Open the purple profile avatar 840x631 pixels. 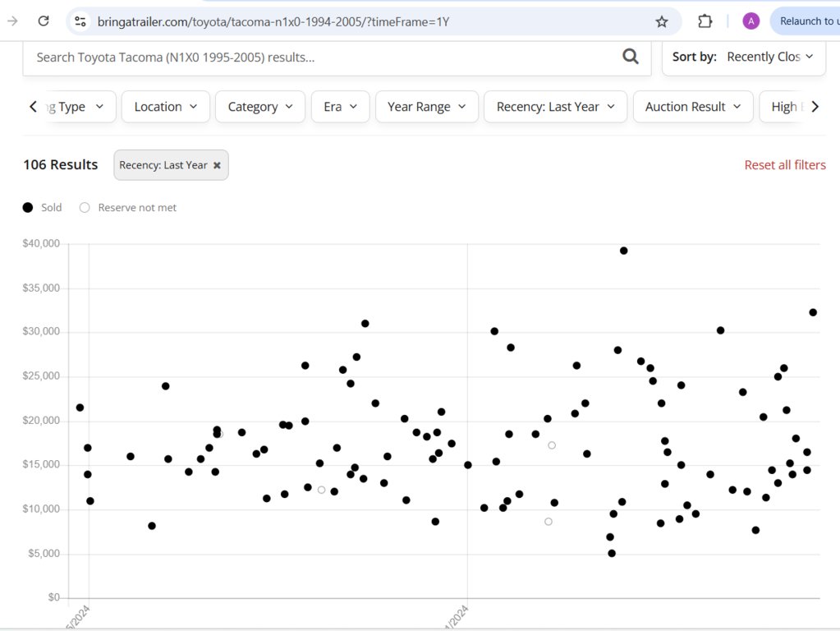750,21
